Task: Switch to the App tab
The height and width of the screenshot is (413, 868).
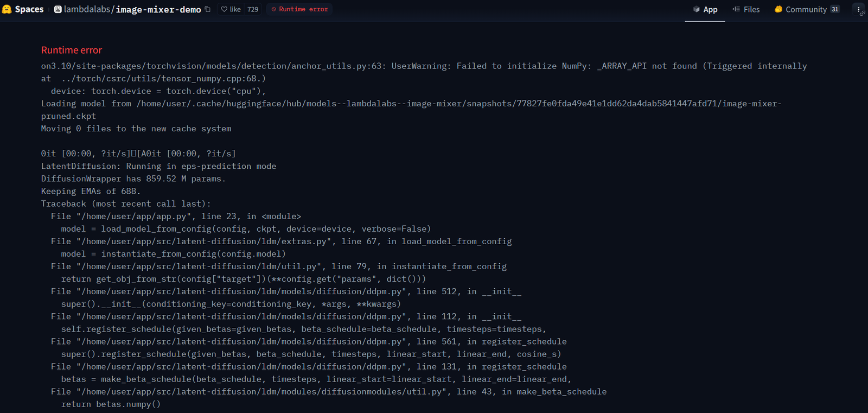Action: click(710, 9)
